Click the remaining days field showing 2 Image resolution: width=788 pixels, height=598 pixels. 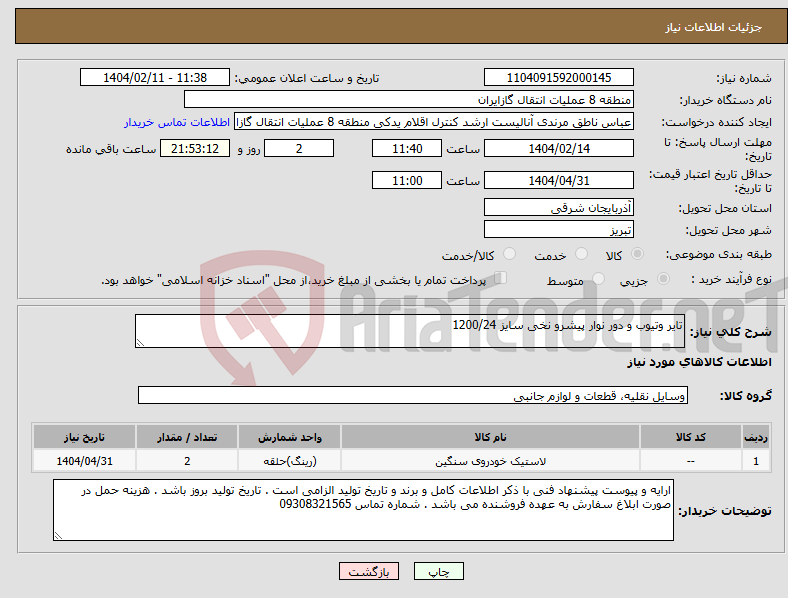[x=299, y=149]
